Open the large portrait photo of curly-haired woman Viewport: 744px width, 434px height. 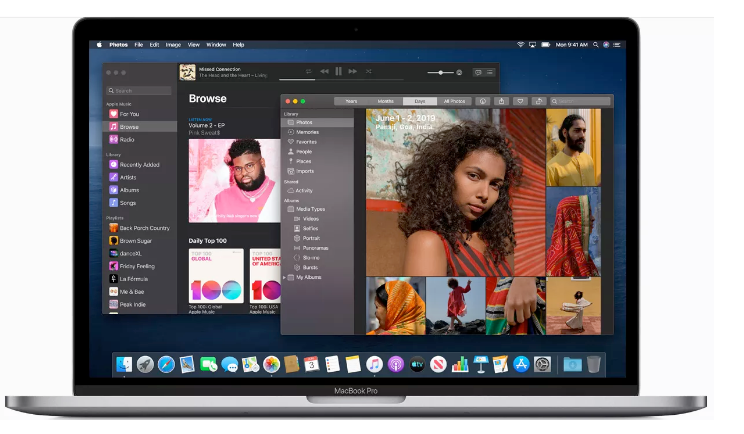[456, 193]
